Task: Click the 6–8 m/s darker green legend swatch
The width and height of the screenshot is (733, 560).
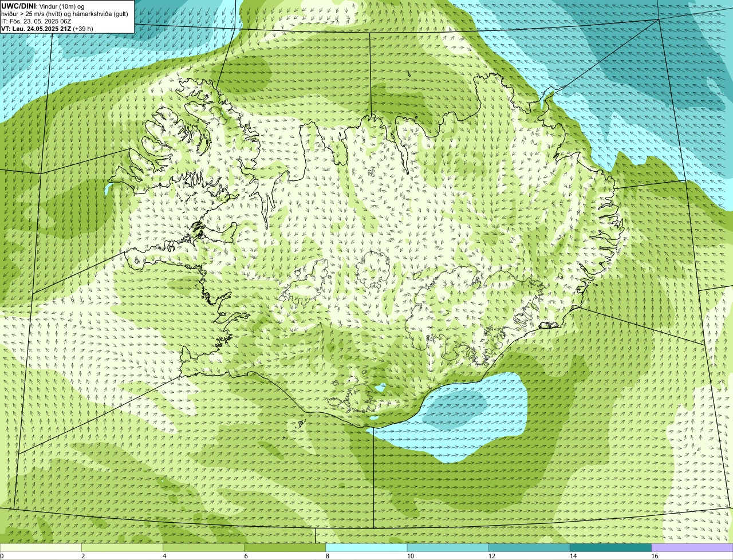Action: coord(285,547)
